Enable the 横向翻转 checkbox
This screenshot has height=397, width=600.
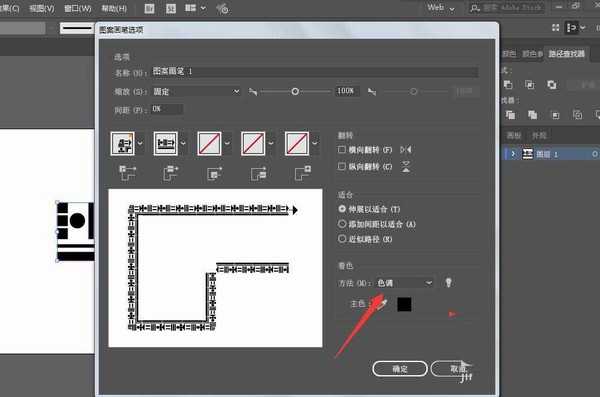tap(342, 150)
